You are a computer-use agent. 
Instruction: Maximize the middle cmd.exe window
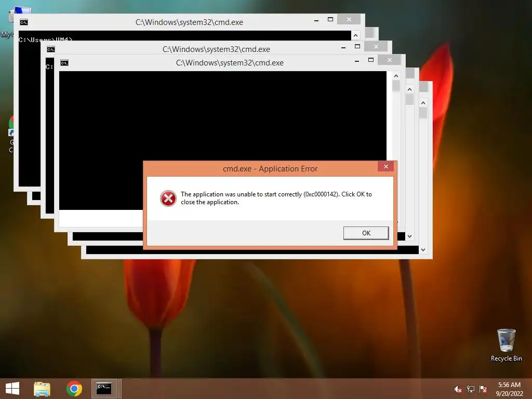pos(357,46)
